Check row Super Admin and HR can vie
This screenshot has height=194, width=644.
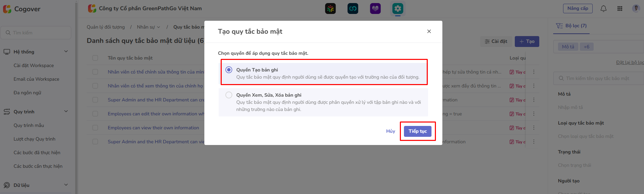(95, 142)
